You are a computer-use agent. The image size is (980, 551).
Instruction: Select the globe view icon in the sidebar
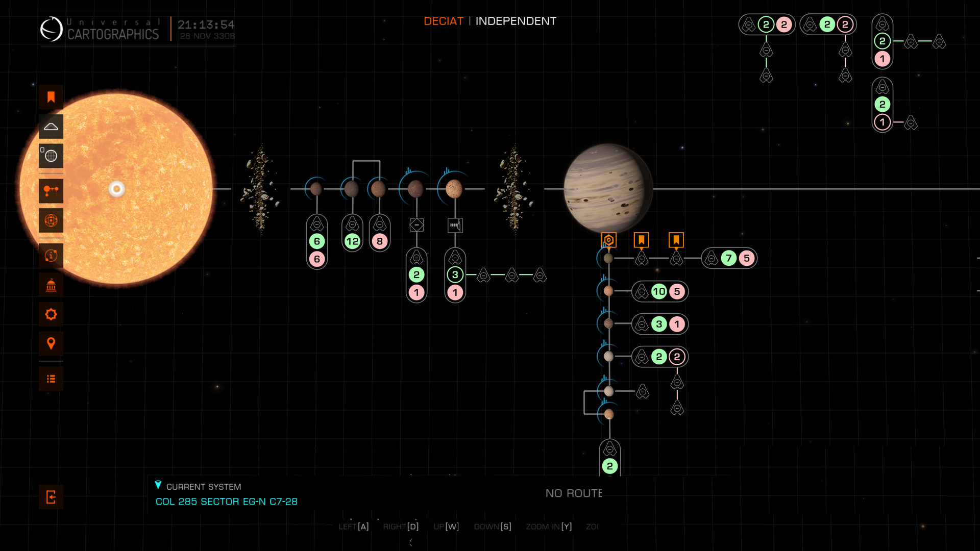(x=51, y=156)
